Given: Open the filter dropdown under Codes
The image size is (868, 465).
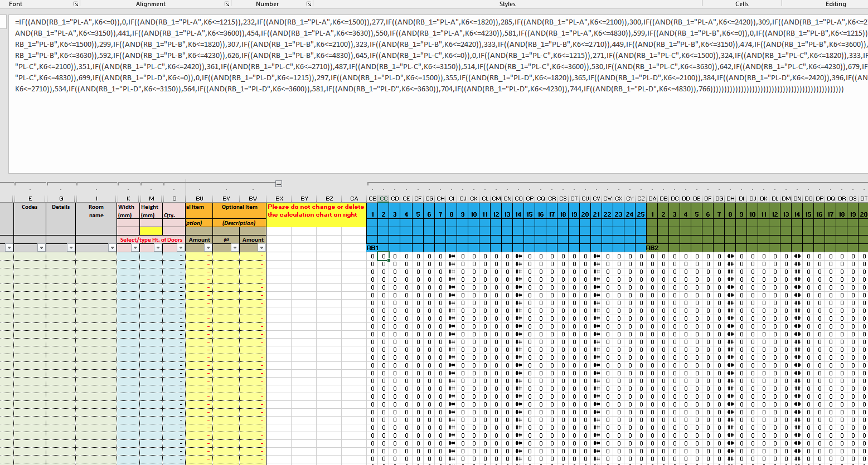Looking at the screenshot, I should point(41,248).
